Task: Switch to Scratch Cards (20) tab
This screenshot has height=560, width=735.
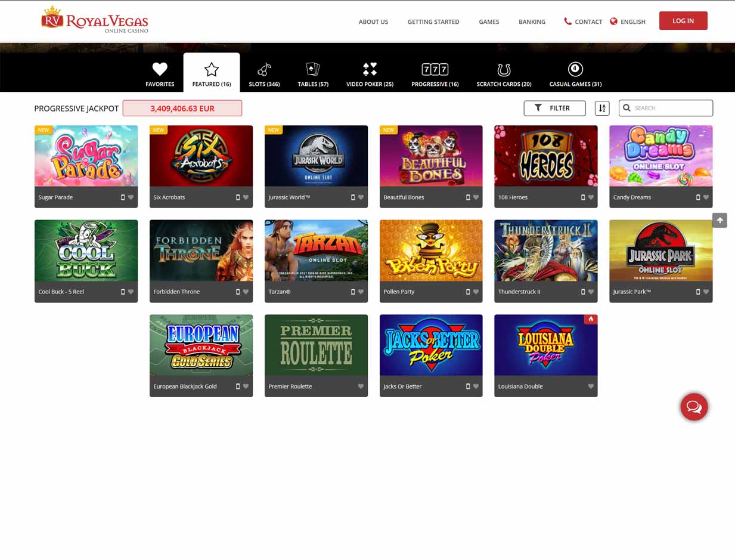Action: (504, 73)
